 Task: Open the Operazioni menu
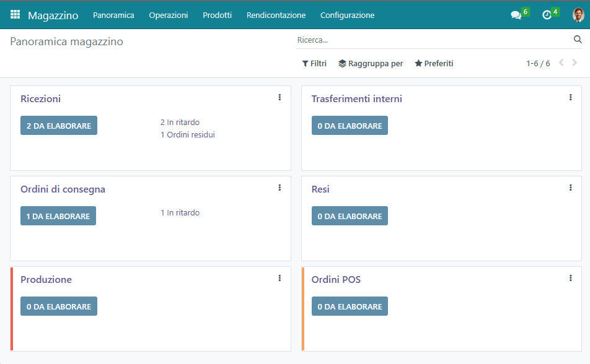[x=169, y=15]
